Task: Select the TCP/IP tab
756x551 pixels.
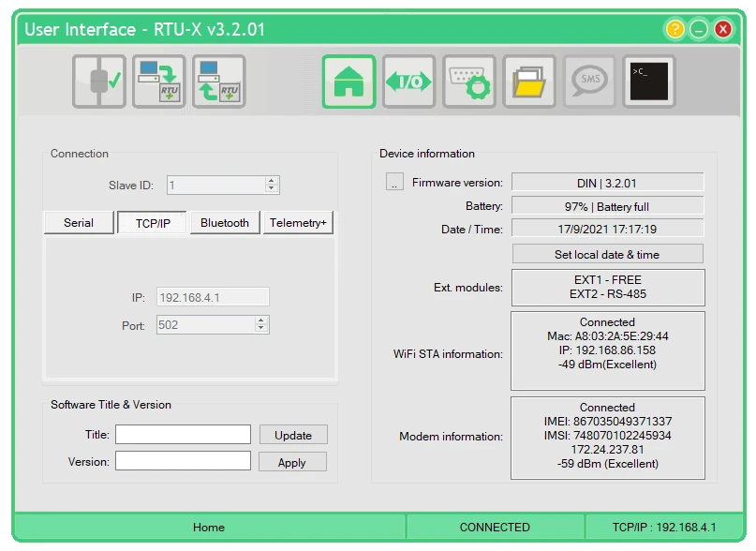Action: coord(153,223)
